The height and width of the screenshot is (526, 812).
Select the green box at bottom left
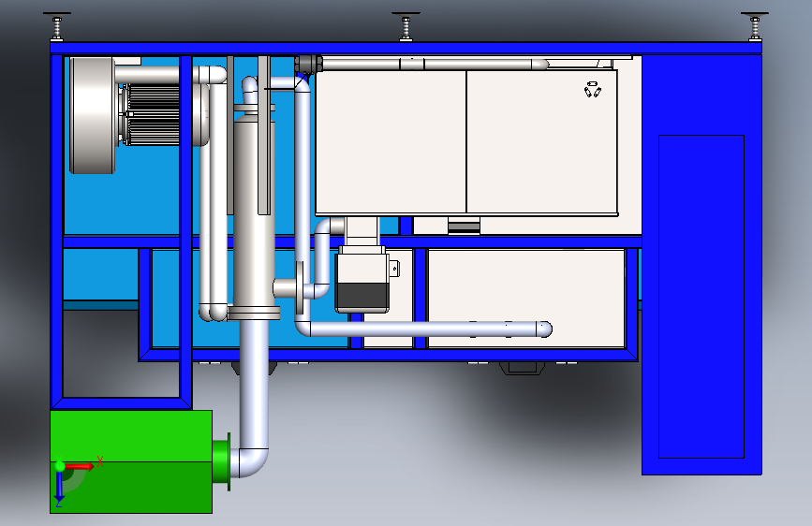[131, 461]
